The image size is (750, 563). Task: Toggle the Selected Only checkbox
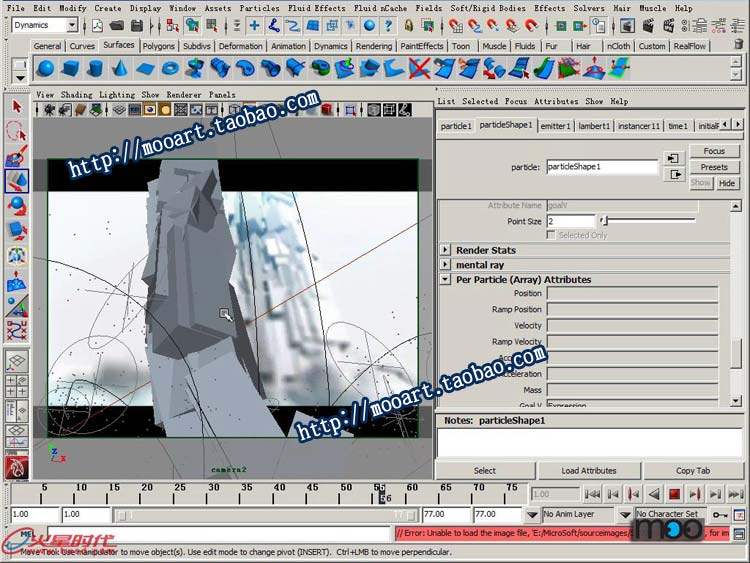coord(551,235)
